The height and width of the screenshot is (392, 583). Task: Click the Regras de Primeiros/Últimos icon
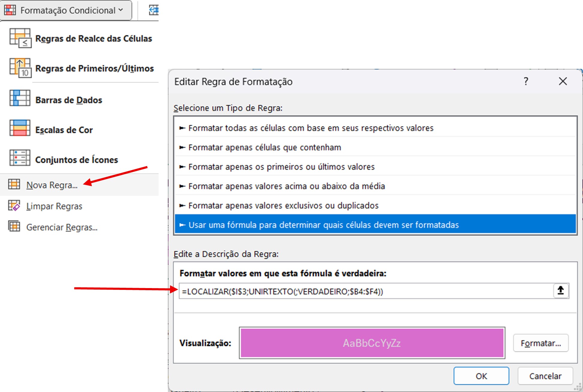click(x=20, y=68)
